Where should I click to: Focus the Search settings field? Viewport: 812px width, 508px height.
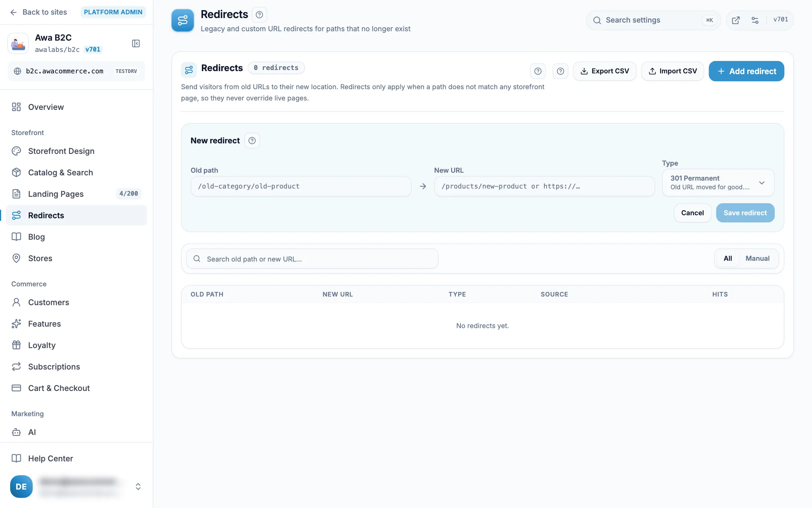tap(653, 20)
